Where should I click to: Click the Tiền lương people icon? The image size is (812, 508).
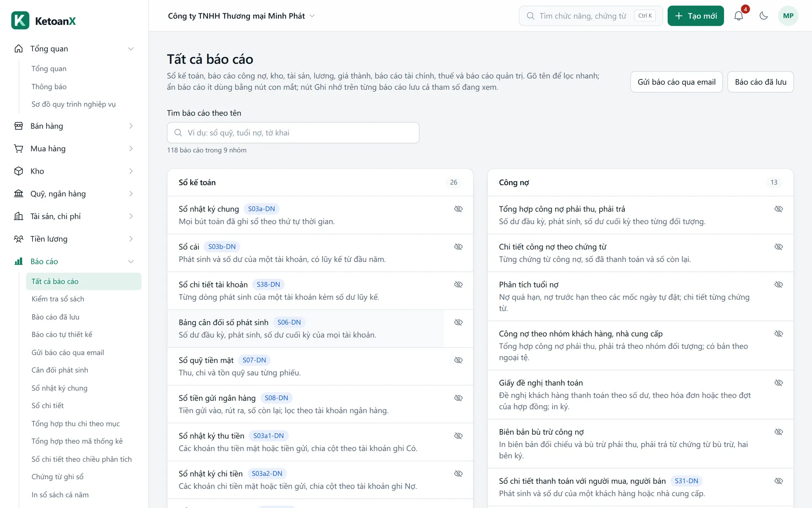point(19,239)
